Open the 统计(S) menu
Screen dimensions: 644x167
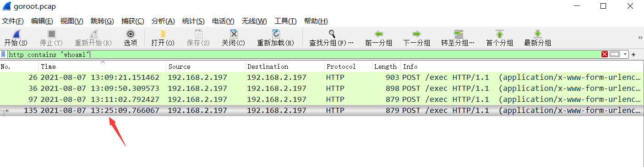tap(193, 21)
